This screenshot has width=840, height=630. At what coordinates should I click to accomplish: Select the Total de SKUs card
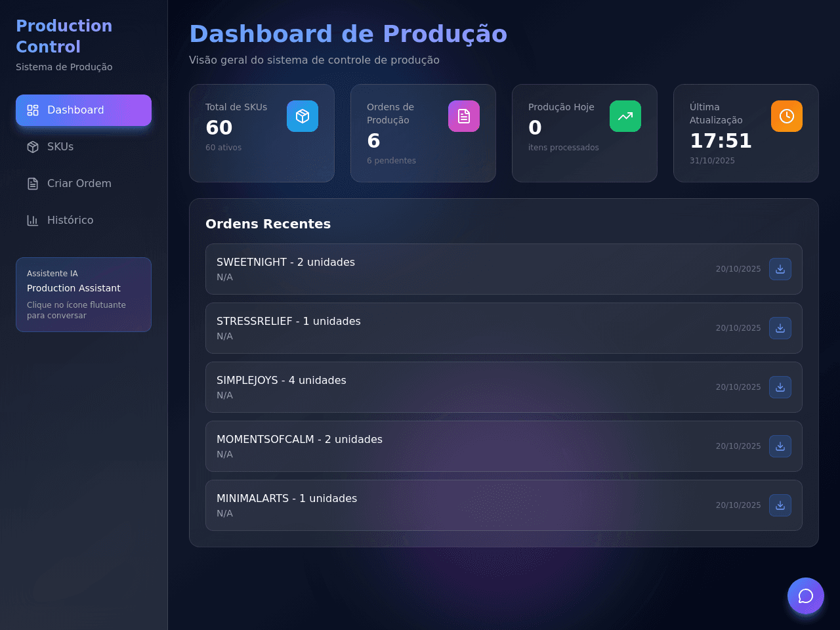(x=262, y=133)
